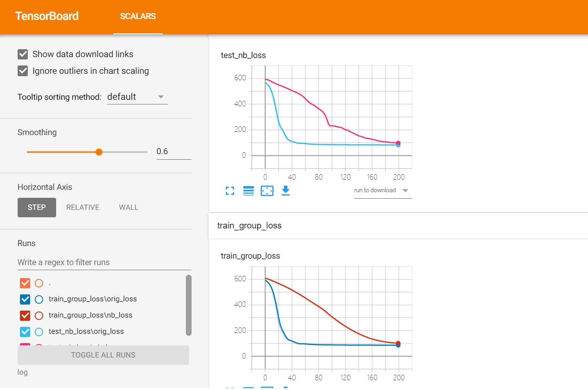Select only train_group_loss\orig_loss radio button
Viewport: 588px width, 390px height.
39,299
